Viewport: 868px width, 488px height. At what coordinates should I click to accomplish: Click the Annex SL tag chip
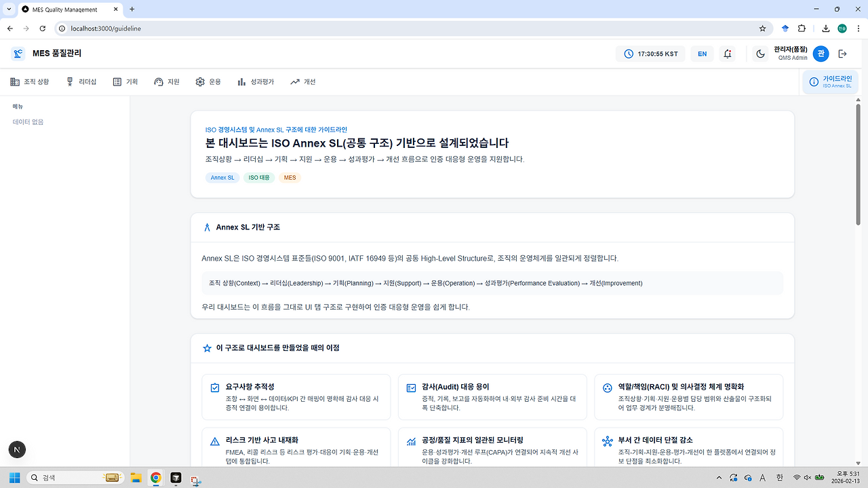click(222, 178)
